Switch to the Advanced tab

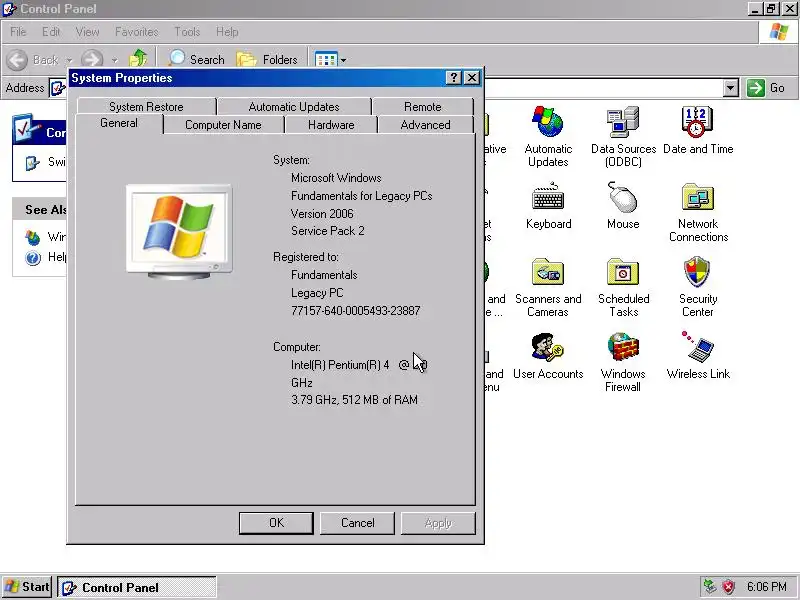[x=426, y=125]
